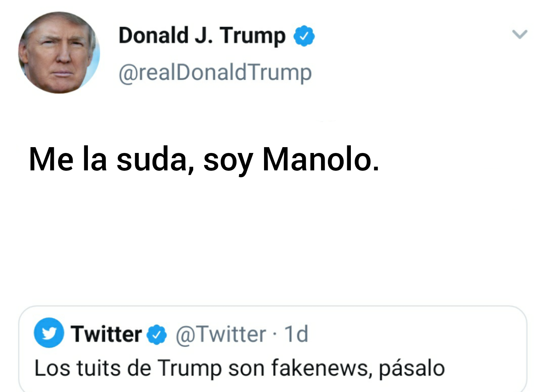This screenshot has height=392, width=535.
Task: Click the word Me starting the tweet
Action: point(51,159)
